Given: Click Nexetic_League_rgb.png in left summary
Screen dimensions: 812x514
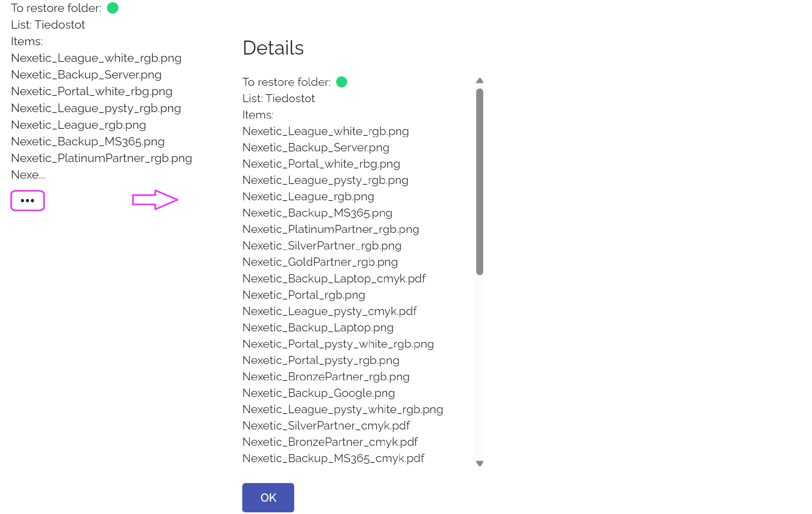Looking at the screenshot, I should click(79, 125).
